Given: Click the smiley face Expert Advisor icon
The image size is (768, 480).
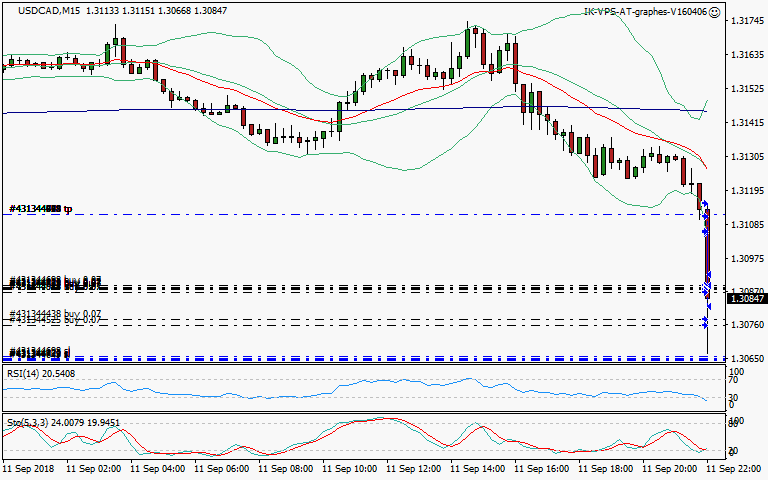Looking at the screenshot, I should (715, 12).
